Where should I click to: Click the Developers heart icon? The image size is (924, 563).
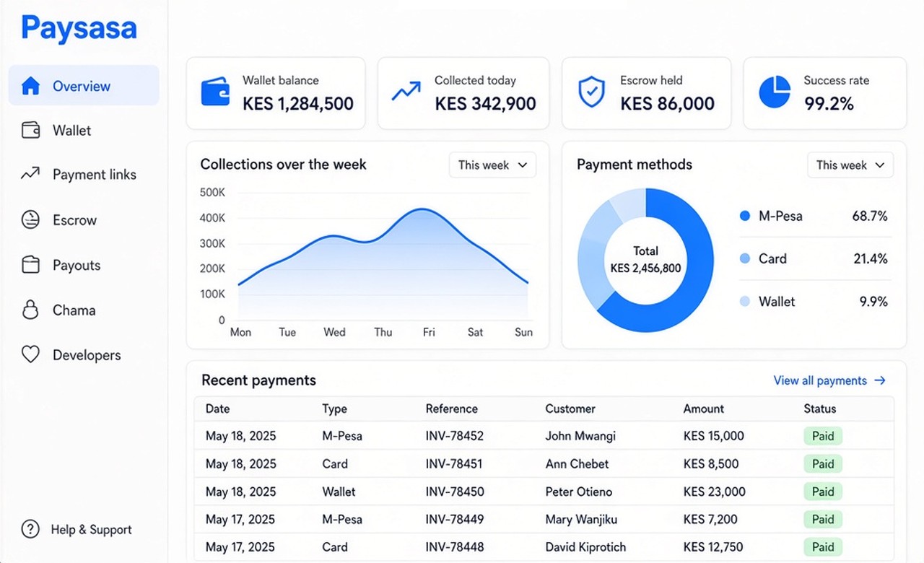(x=30, y=354)
